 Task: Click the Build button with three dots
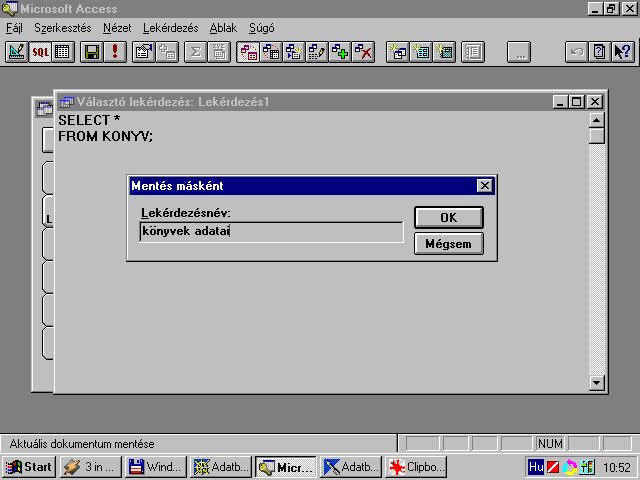coord(518,52)
